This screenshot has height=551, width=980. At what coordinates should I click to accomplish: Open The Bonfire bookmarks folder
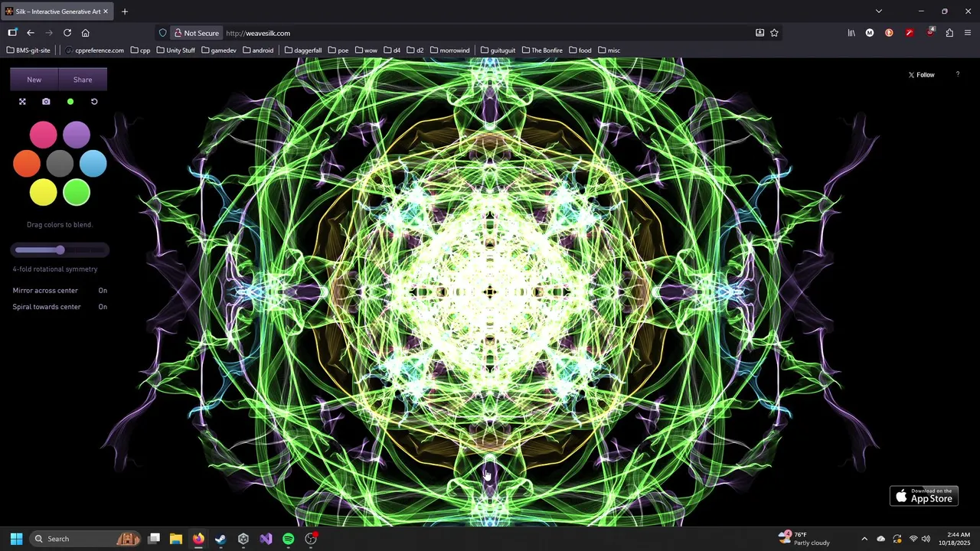542,51
